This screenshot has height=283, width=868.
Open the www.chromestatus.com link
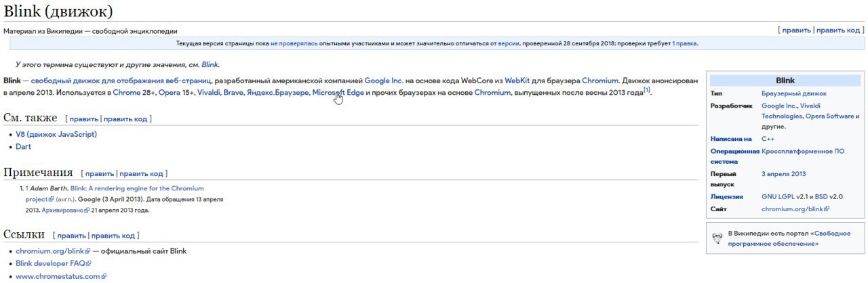tap(61, 276)
